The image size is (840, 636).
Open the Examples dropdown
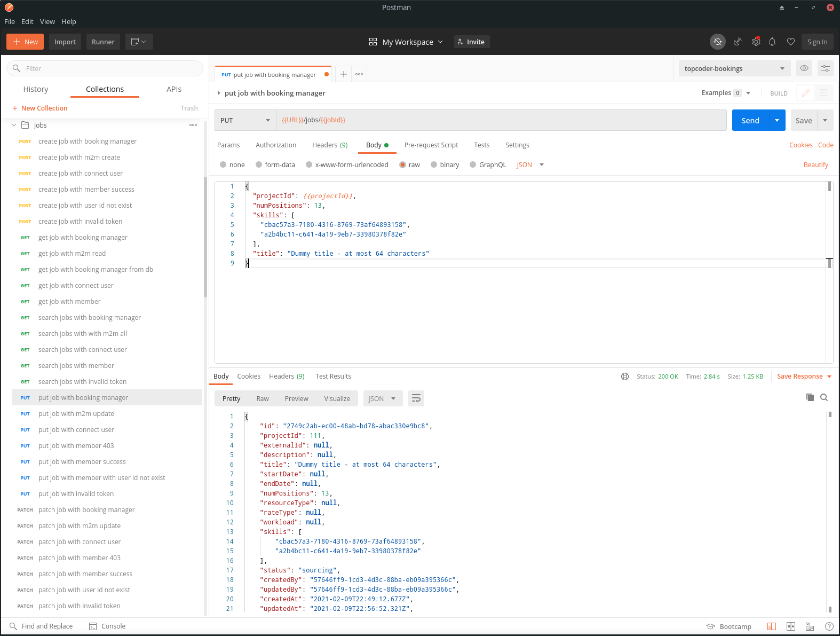click(x=726, y=93)
